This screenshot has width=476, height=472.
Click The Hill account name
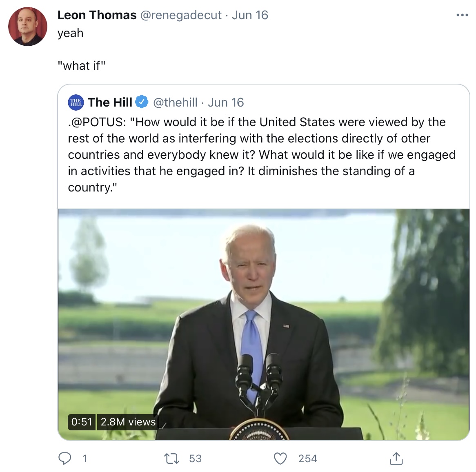pos(110,102)
